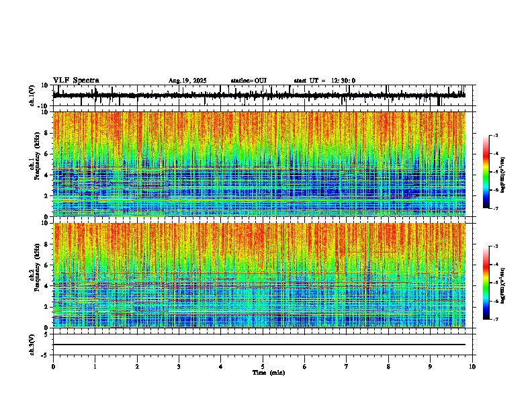532x411 pixels.
Task: Click the time axis tick label '8'
Action: tap(388, 367)
